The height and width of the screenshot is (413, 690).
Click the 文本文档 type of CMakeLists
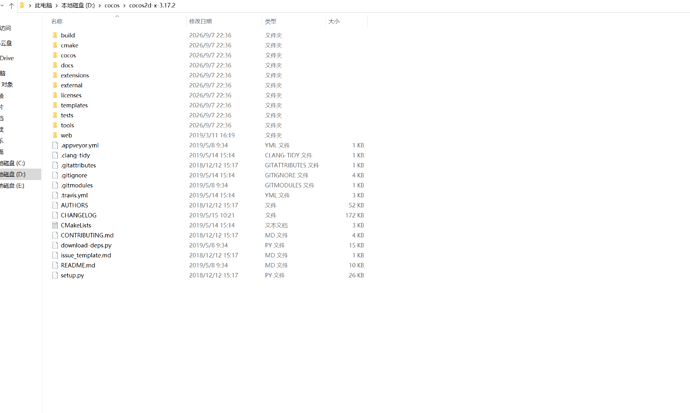[276, 225]
